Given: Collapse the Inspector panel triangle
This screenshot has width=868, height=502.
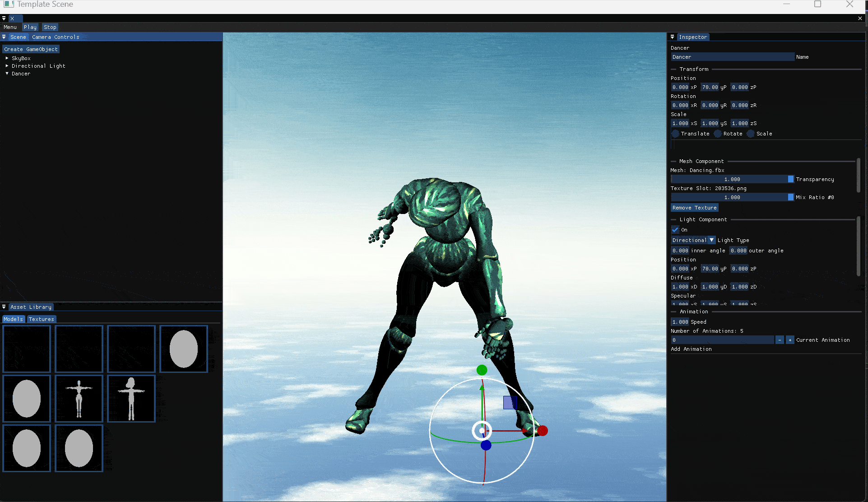Looking at the screenshot, I should click(x=673, y=37).
